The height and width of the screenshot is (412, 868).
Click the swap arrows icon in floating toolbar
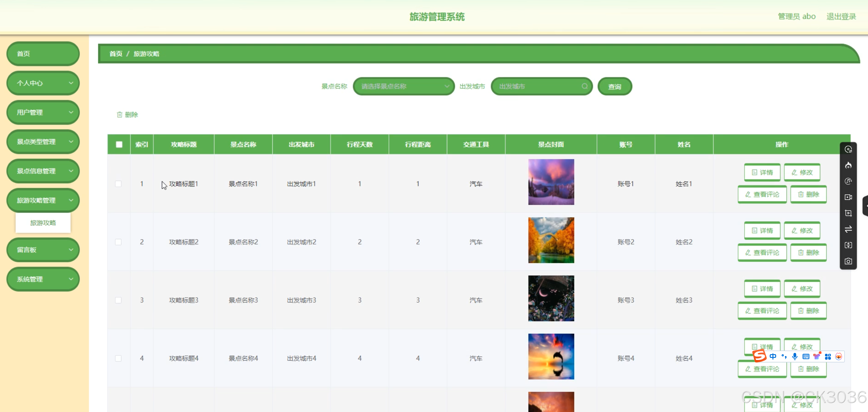pyautogui.click(x=848, y=229)
